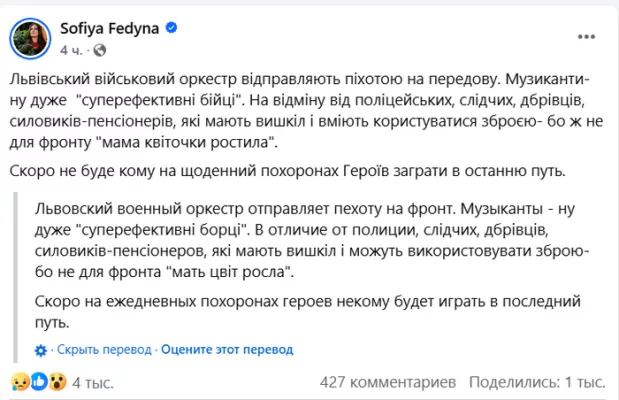Open Sofiya Fedyna's profile picture

(32, 36)
